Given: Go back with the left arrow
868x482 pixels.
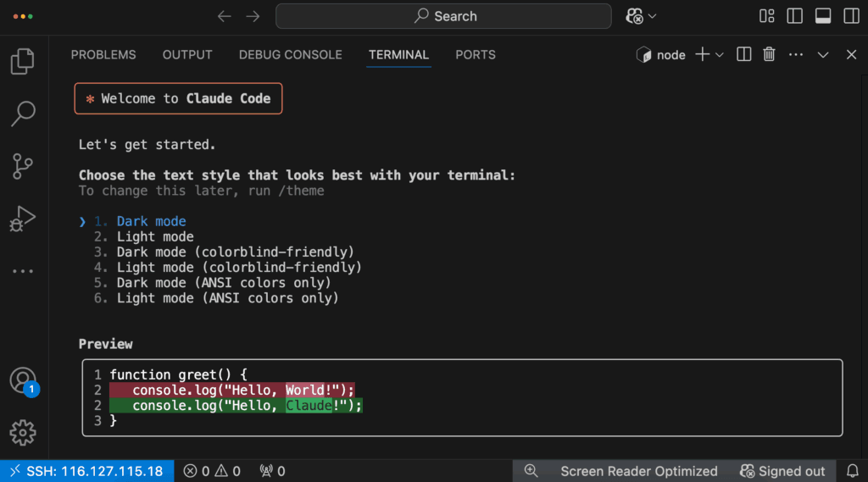Looking at the screenshot, I should click(x=224, y=16).
